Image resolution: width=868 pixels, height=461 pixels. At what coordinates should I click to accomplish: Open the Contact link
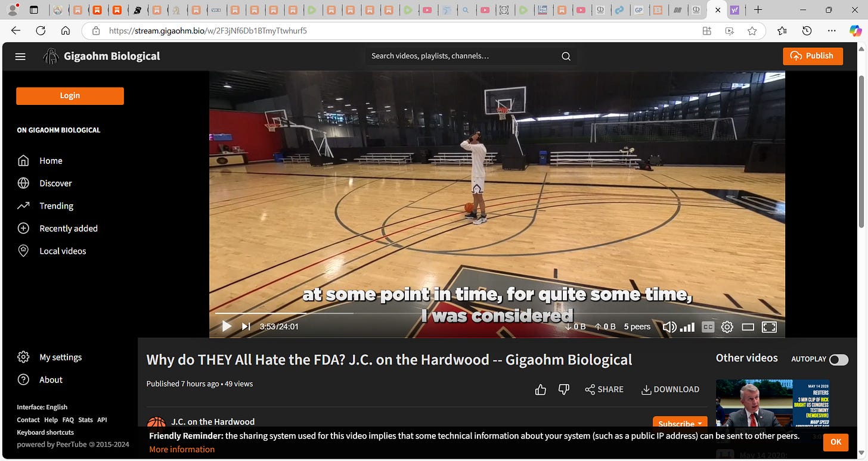pos(28,420)
